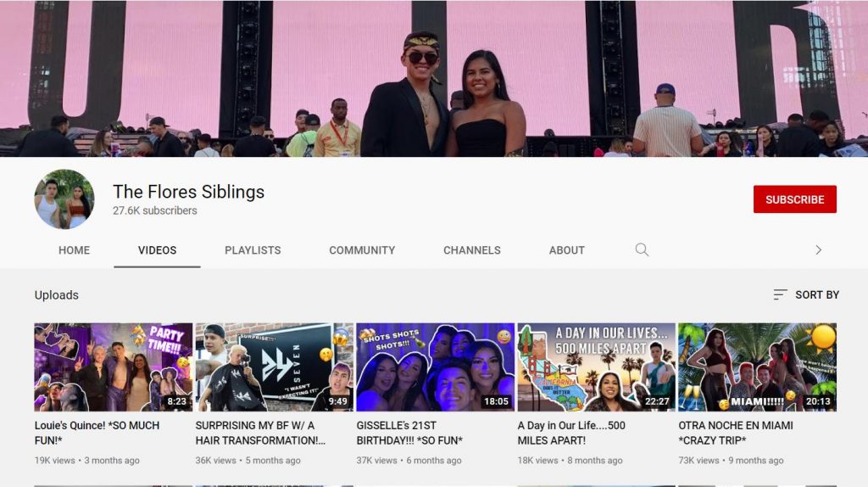Click the 27.6K subscribers text
The image size is (868, 487).
155,210
